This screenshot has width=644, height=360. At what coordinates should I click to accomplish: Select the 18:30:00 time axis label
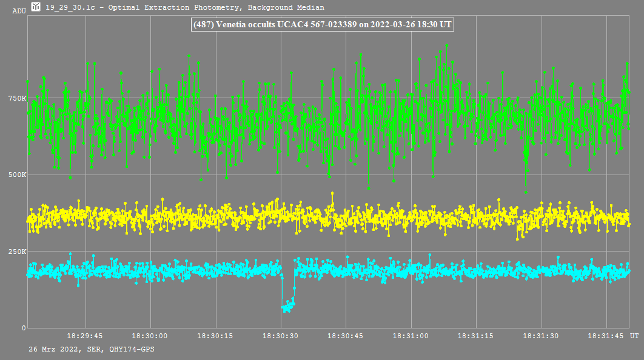150,336
